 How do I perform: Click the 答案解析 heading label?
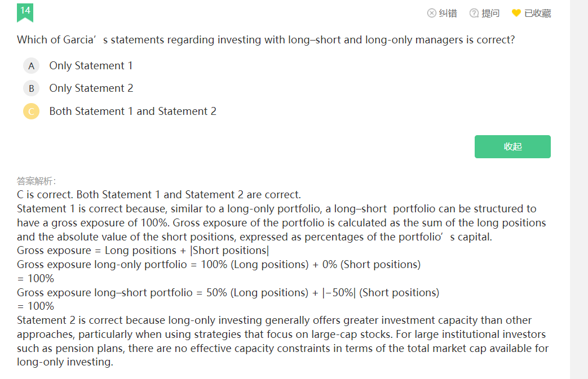coord(37,181)
